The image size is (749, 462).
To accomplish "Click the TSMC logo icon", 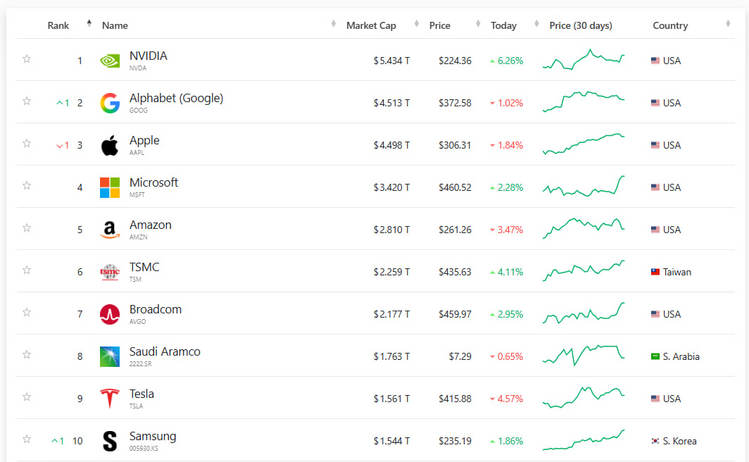I will click(x=110, y=272).
